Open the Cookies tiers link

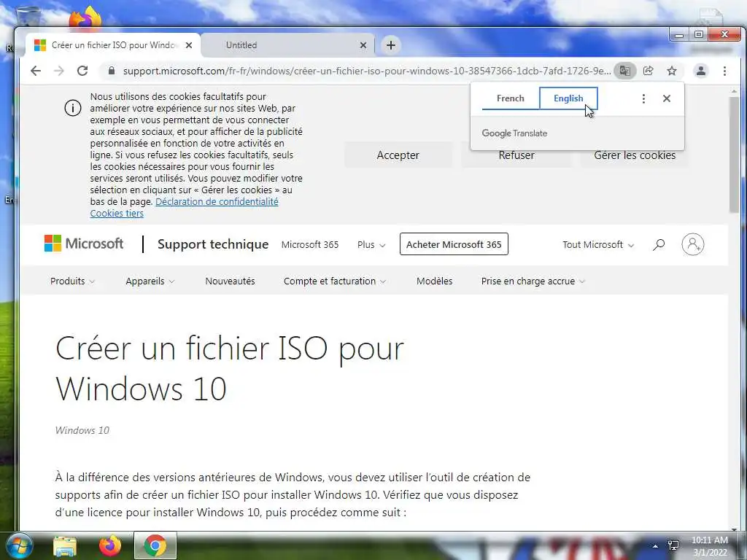pos(117,214)
